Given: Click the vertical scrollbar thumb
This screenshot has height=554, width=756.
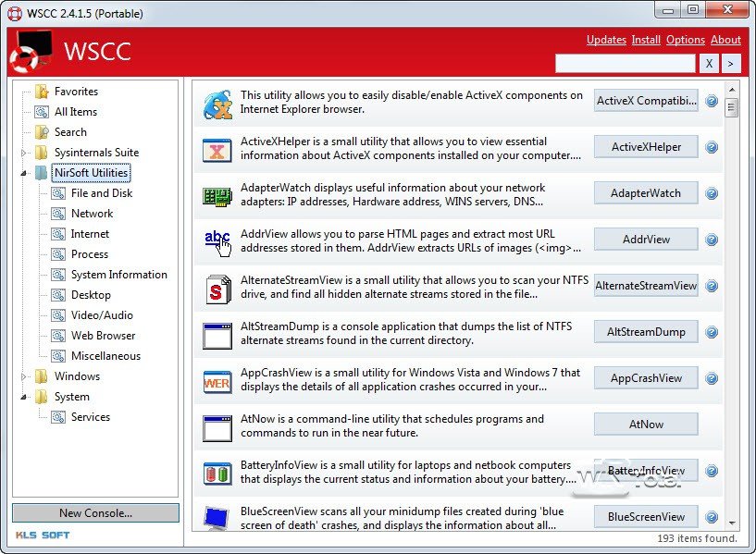Looking at the screenshot, I should (x=732, y=107).
